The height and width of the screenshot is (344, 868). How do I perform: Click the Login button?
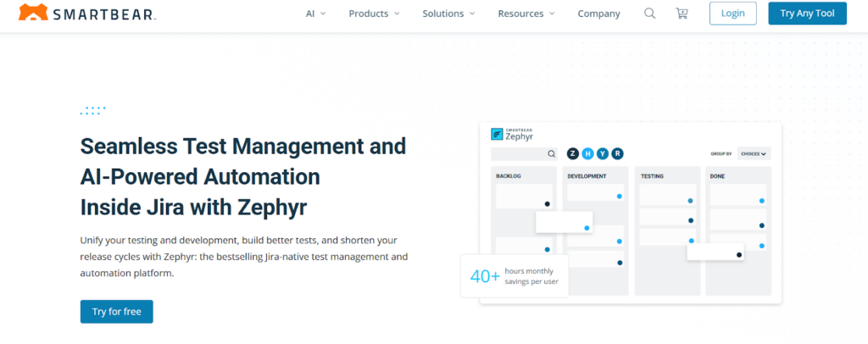[732, 14]
